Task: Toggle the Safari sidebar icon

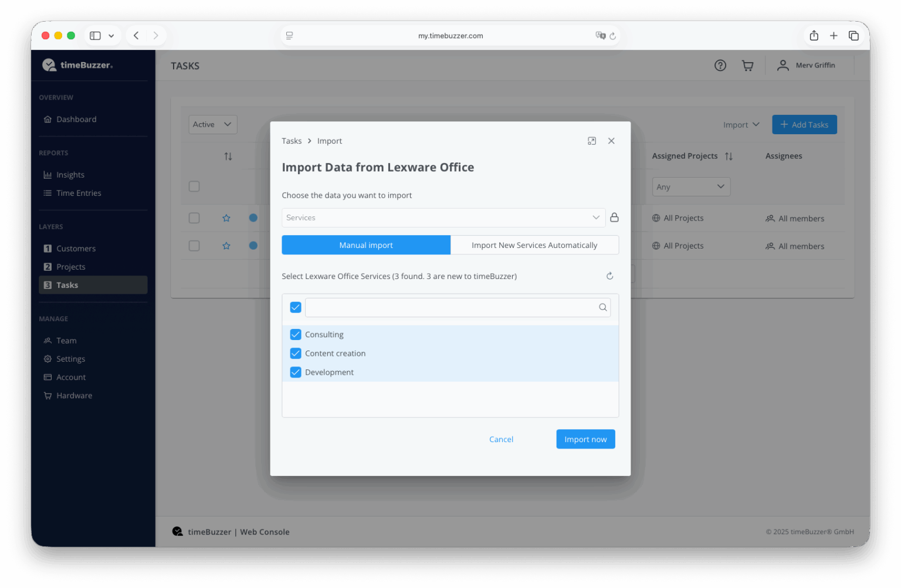Action: 95,36
